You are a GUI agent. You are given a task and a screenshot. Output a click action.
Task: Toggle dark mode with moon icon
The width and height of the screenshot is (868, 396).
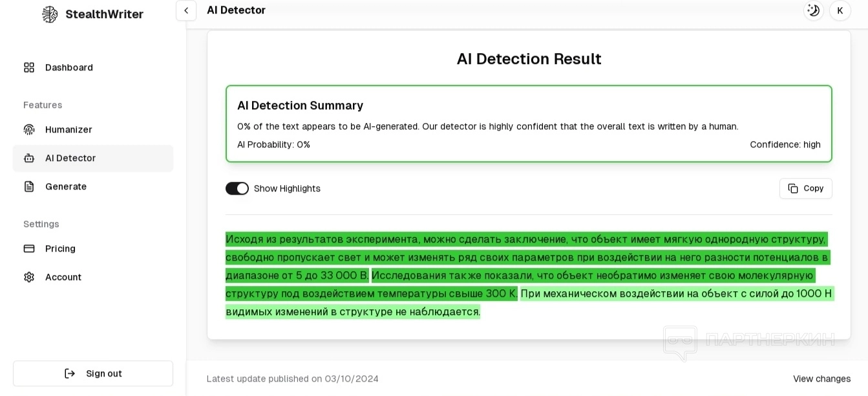click(813, 10)
